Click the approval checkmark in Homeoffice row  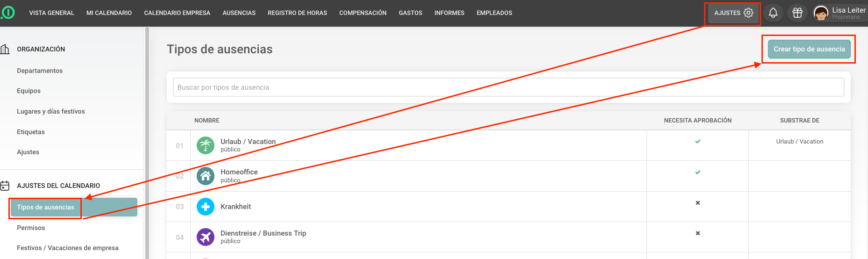[x=697, y=172]
